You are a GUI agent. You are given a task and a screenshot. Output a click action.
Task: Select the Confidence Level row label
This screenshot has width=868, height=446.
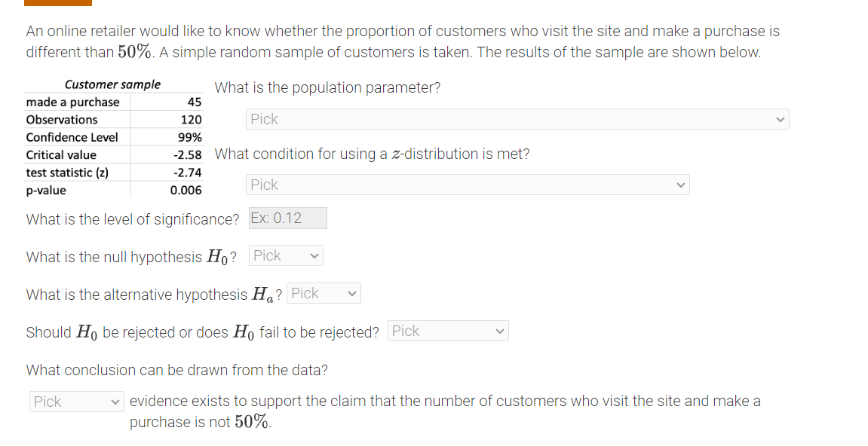click(x=72, y=137)
